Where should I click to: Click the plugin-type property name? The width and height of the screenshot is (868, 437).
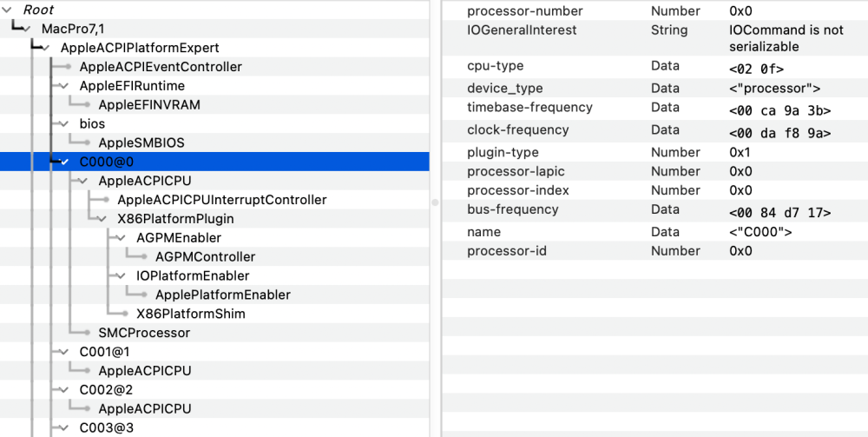click(x=503, y=152)
